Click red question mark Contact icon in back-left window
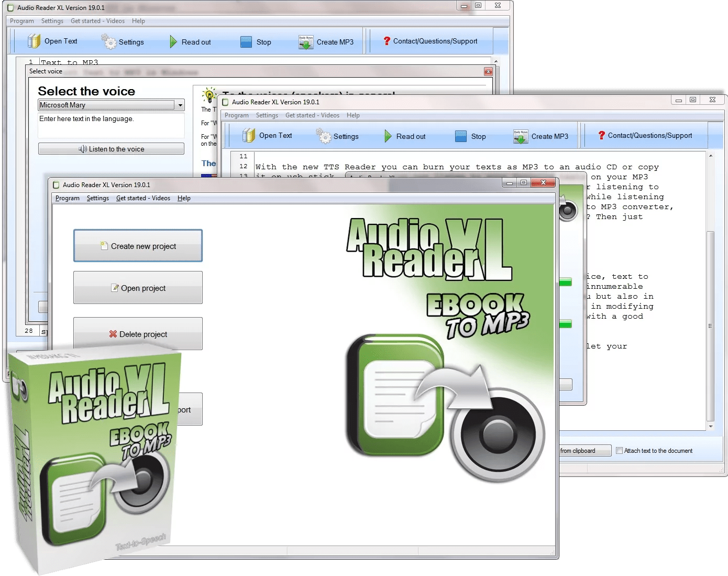This screenshot has height=576, width=728. pyautogui.click(x=387, y=41)
